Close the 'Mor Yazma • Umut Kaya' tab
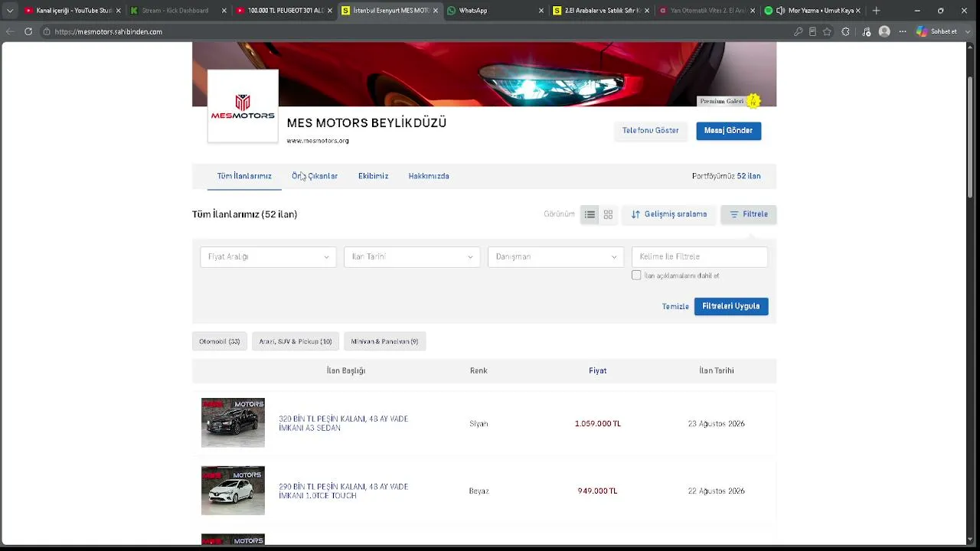 (x=858, y=11)
